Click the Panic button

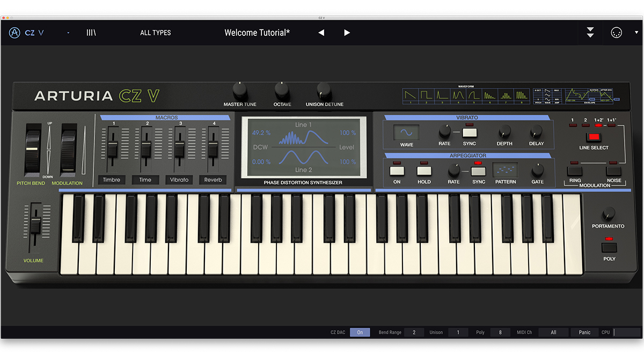[584, 333]
